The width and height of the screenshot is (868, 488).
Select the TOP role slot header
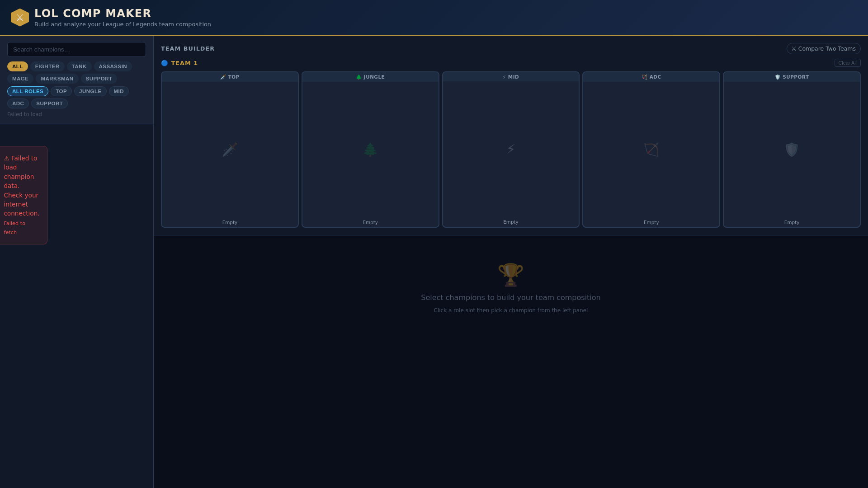point(230,77)
